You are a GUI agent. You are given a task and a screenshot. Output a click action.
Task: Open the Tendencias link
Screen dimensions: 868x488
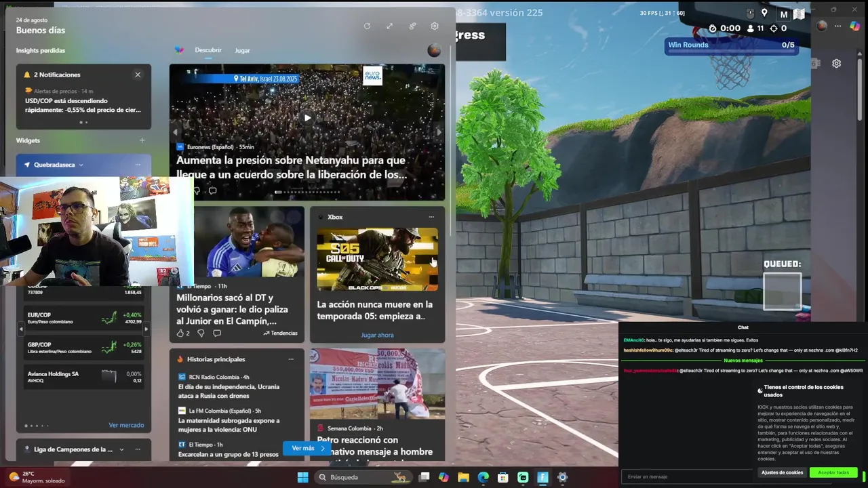[280, 333]
